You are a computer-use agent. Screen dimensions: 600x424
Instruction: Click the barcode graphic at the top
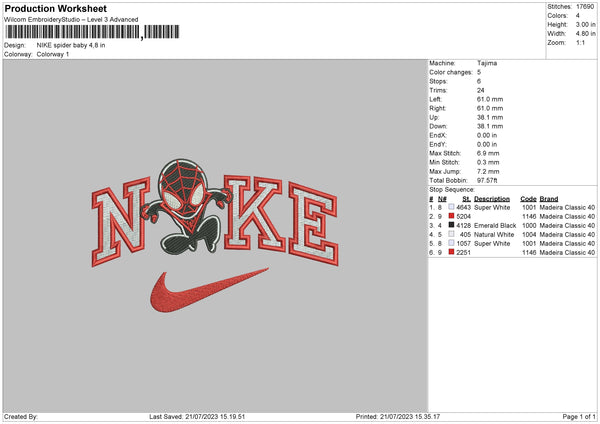point(92,32)
